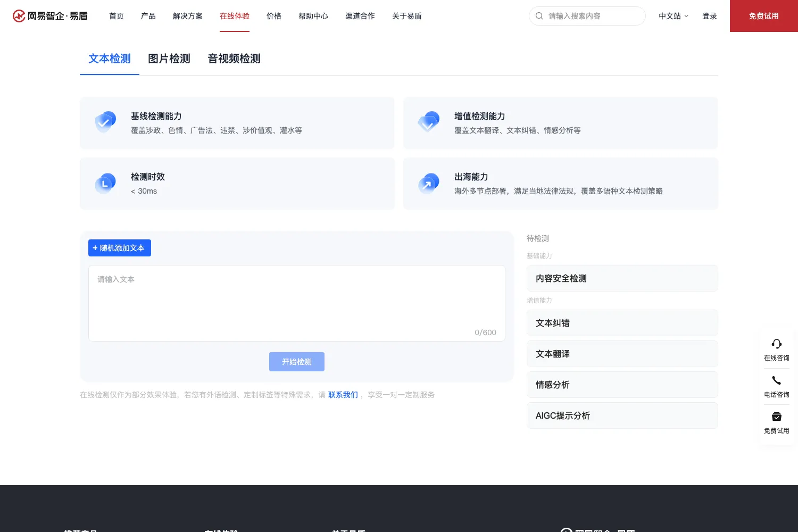
Task: Click the 在线咨询 label in sidebar
Action: point(777,358)
